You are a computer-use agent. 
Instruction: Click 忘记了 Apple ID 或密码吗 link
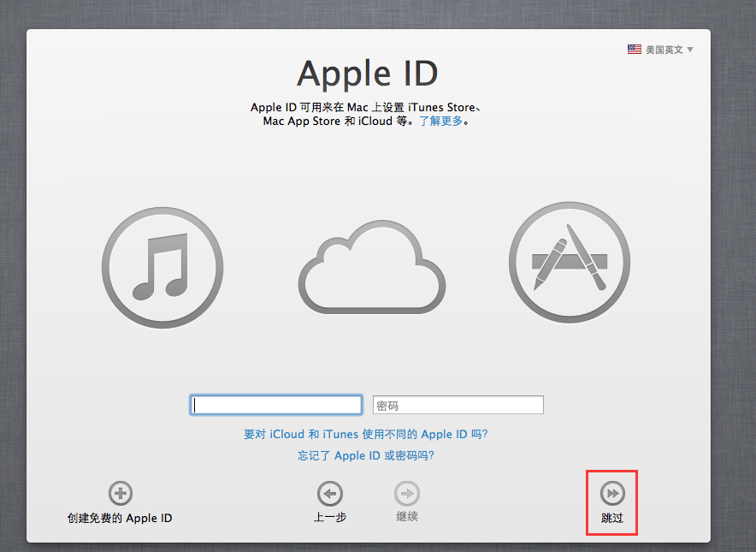[366, 455]
